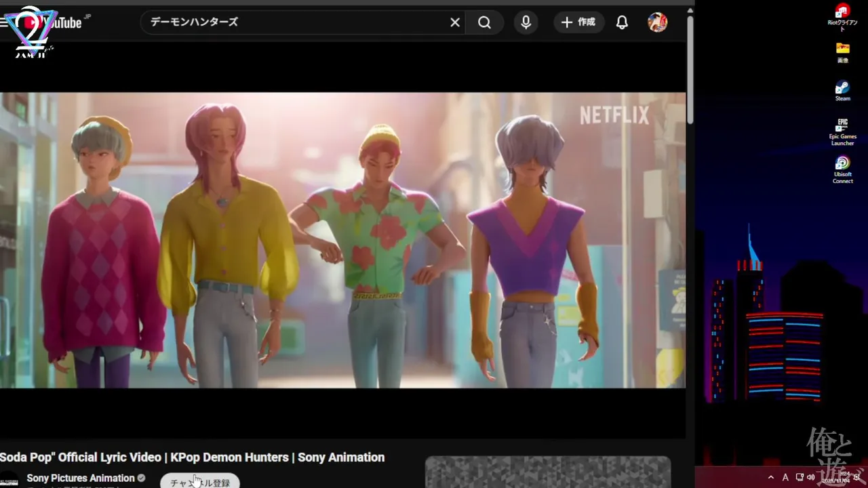Screen dimensions: 868x488
Task: Open the network icon in the taskbar tray
Action: click(x=800, y=477)
